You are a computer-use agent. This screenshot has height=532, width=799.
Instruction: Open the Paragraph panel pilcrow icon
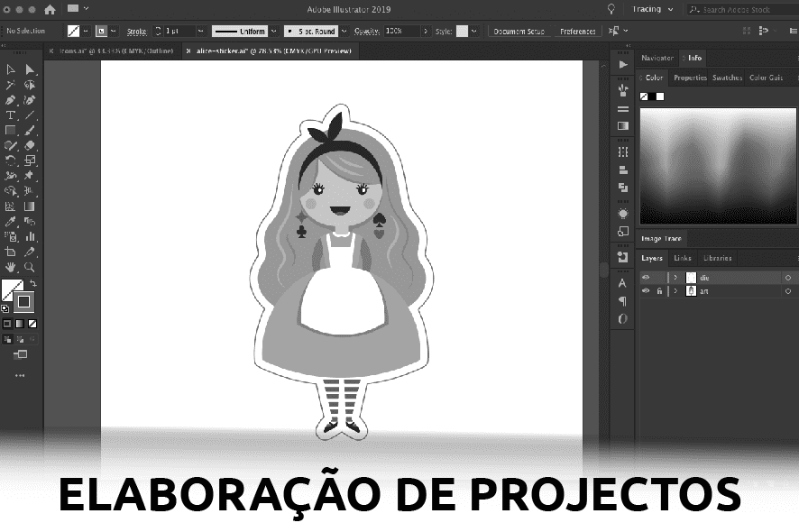622,301
